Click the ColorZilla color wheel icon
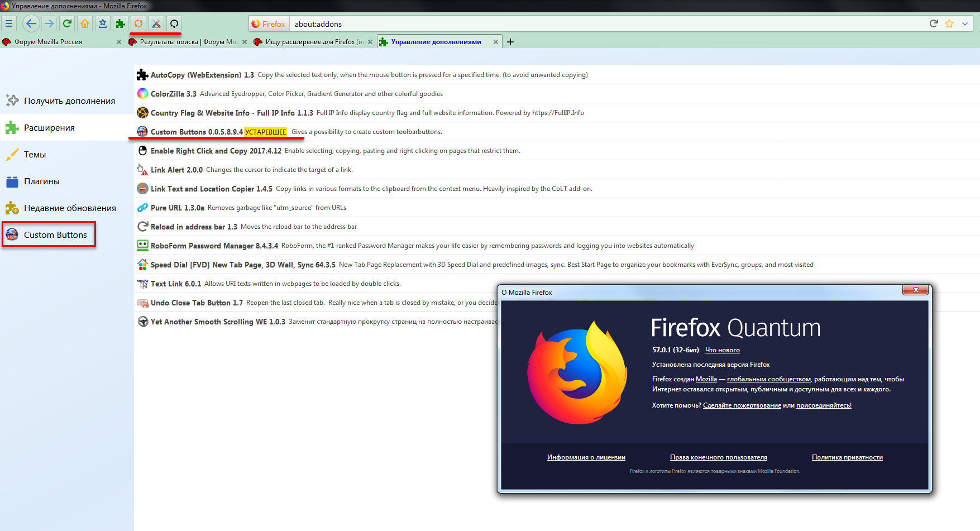The width and height of the screenshot is (980, 531). click(x=142, y=94)
